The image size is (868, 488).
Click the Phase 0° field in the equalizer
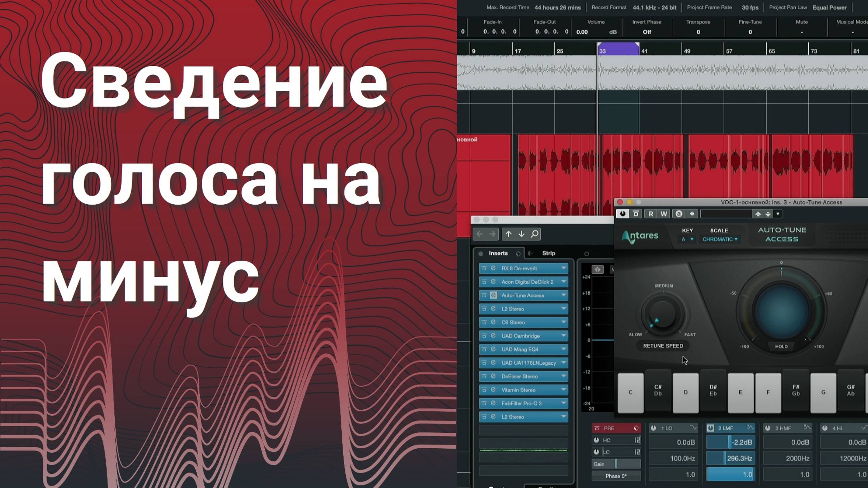pyautogui.click(x=617, y=476)
